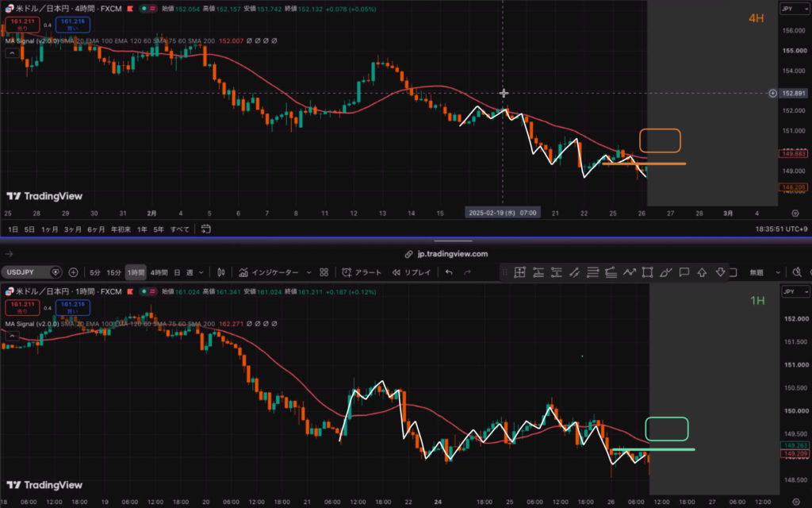Collapse the indicator legend on 4H chart
This screenshot has width=812, height=508.
pos(12,53)
